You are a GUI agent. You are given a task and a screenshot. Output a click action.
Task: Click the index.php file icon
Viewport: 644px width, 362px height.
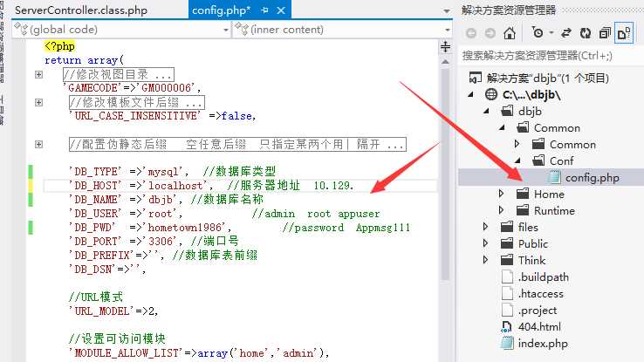507,343
